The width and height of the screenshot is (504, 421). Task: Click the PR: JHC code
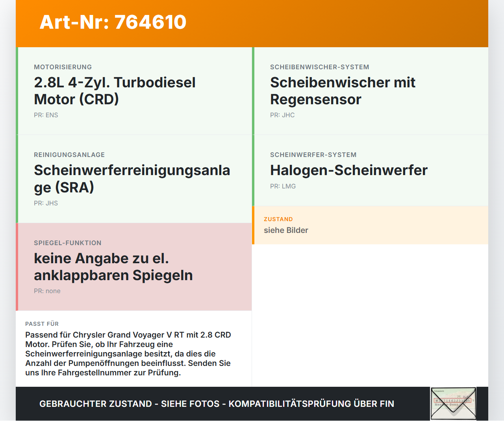282,115
